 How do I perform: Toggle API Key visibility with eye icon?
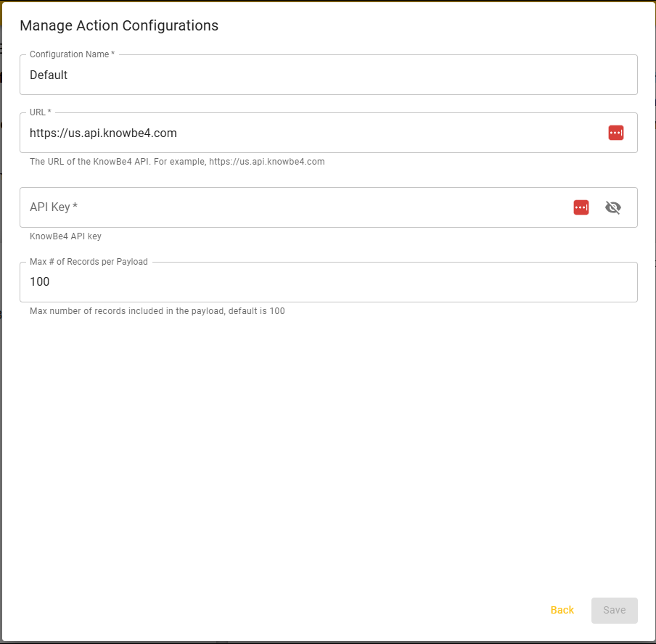click(x=612, y=207)
